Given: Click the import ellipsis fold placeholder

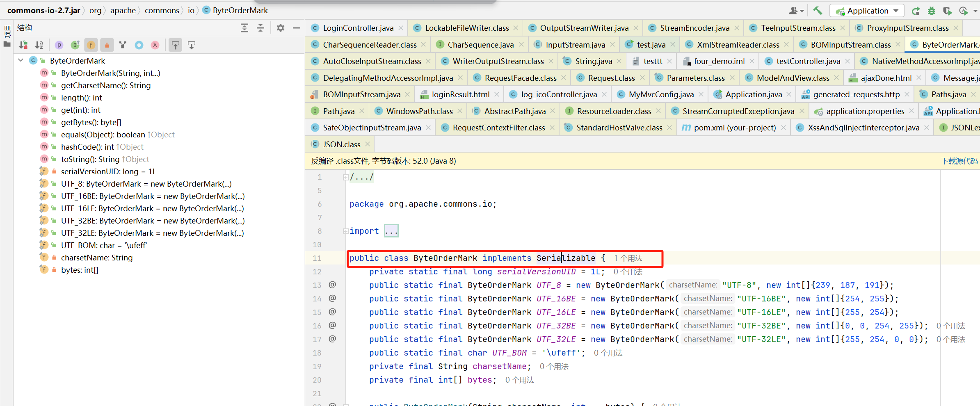Looking at the screenshot, I should coord(391,231).
